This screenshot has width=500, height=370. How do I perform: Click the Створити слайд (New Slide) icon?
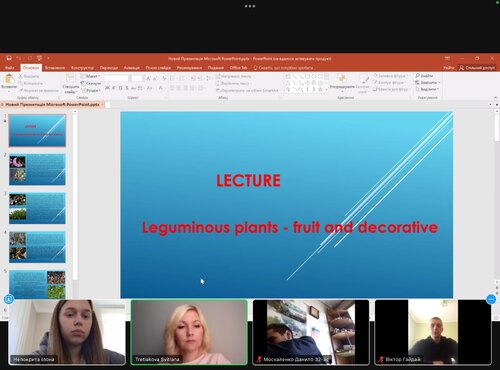pyautogui.click(x=71, y=79)
